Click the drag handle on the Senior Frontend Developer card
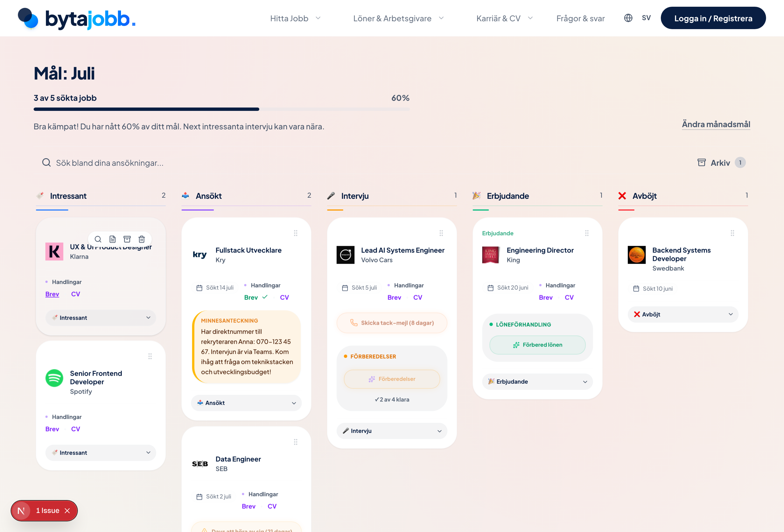The image size is (784, 532). 150,356
